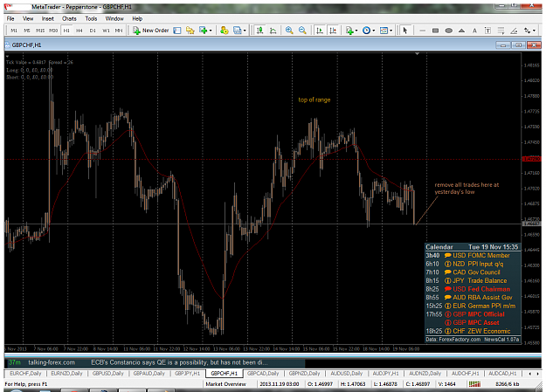Switch to M5 timeframe
Screen dimensions: 546x392
click(27, 31)
